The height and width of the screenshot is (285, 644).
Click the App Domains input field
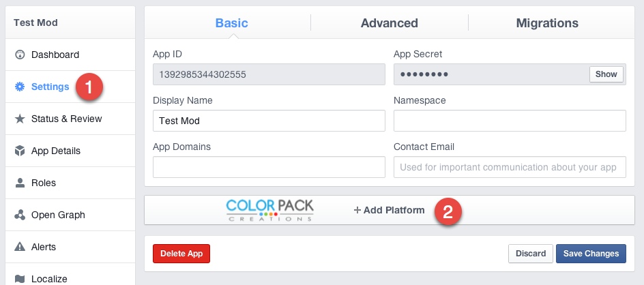269,167
